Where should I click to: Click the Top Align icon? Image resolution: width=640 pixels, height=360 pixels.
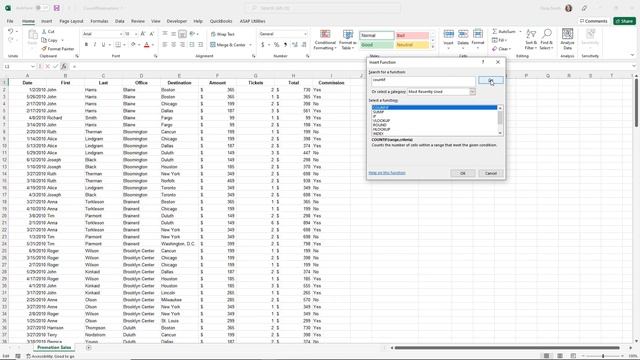pos(165,34)
